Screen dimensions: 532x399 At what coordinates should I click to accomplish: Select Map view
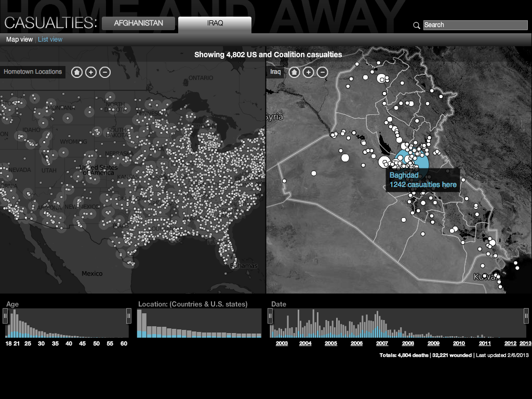(19, 39)
